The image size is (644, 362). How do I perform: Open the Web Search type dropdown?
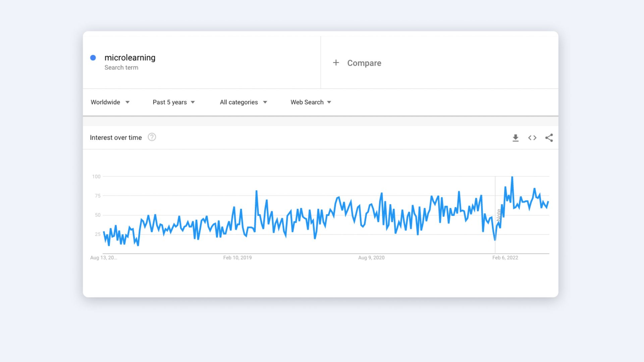tap(311, 102)
